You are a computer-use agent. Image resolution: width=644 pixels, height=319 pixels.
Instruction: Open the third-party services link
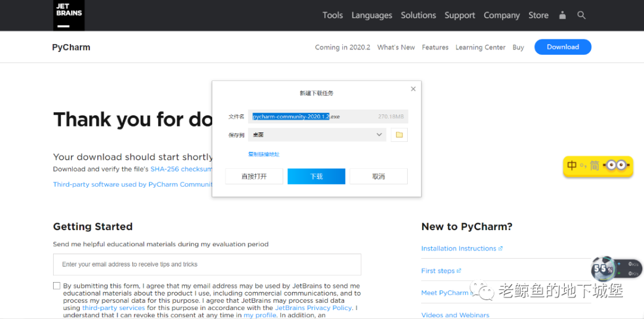[x=113, y=308]
